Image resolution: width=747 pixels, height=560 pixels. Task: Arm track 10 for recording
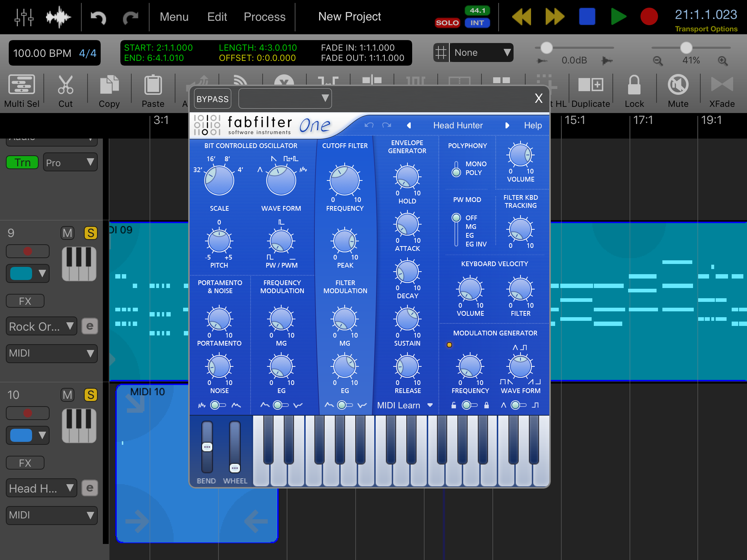(x=28, y=413)
